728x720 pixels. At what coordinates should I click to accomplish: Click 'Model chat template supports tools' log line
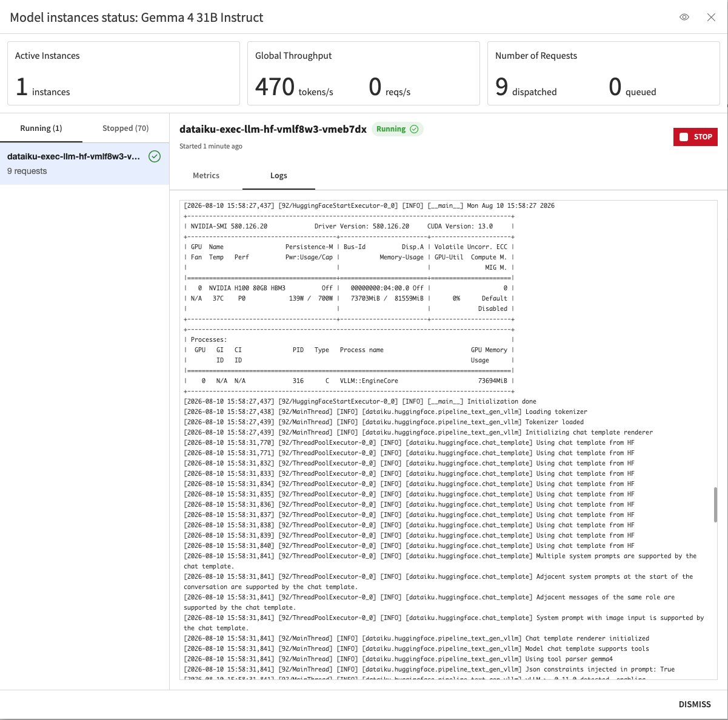(x=416, y=648)
